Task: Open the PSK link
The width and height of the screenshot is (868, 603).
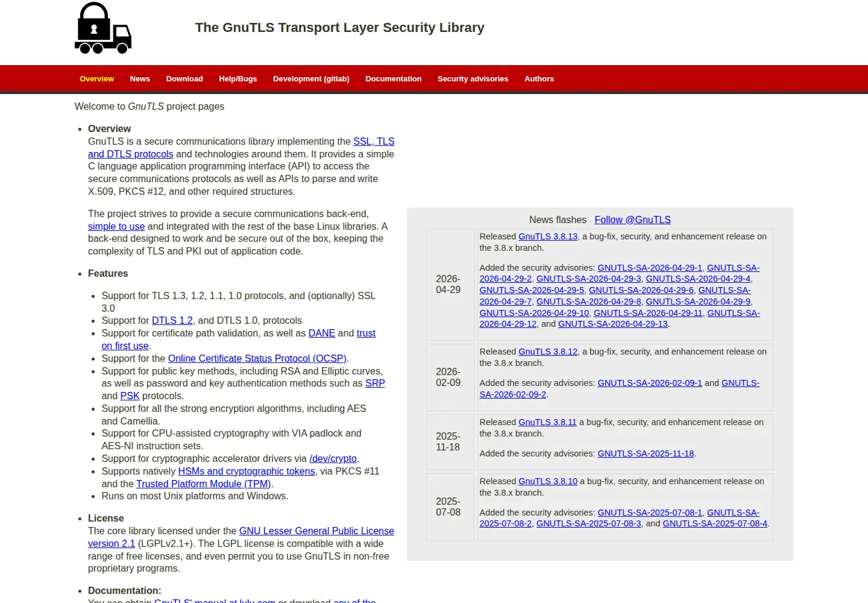Action: (x=130, y=396)
